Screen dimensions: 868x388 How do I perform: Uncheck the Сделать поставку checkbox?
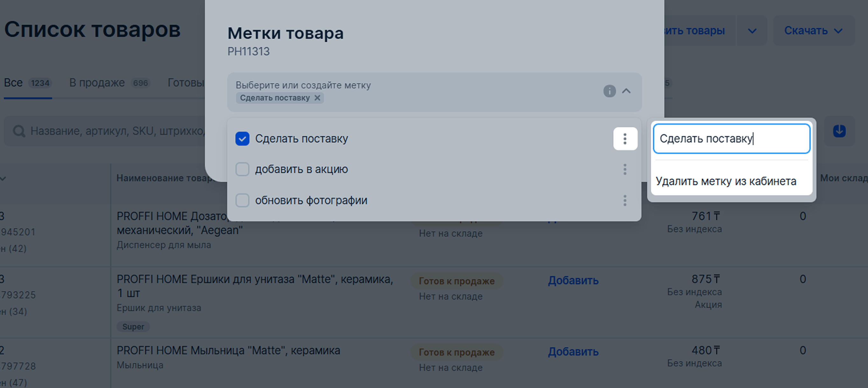(242, 139)
